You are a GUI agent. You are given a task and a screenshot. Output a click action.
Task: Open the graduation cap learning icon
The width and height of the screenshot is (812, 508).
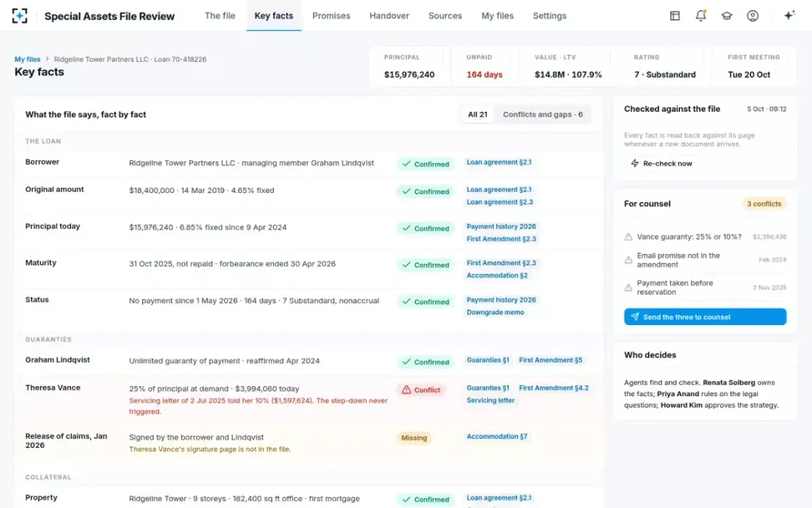click(x=727, y=16)
